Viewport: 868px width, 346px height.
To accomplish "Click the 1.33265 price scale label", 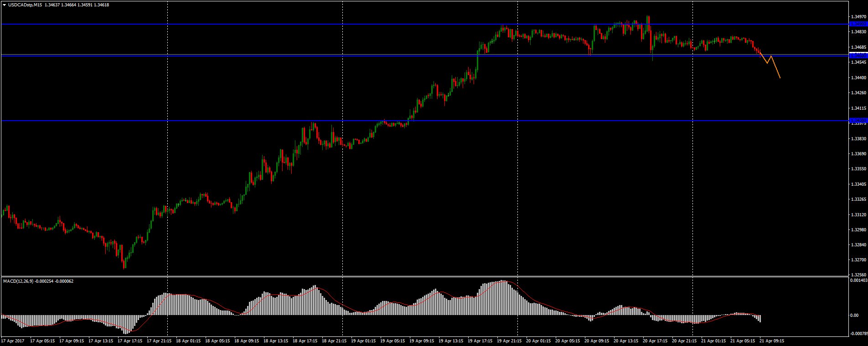I will (858, 199).
